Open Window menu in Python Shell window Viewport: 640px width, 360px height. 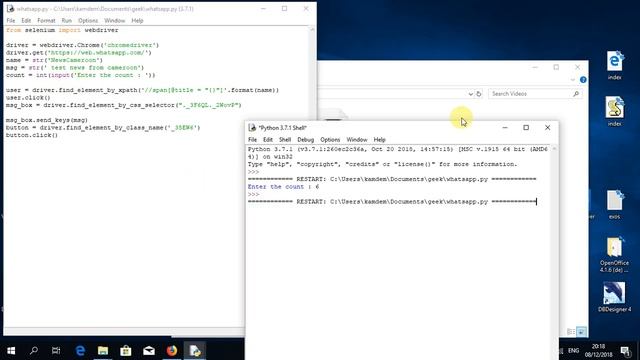click(357, 140)
